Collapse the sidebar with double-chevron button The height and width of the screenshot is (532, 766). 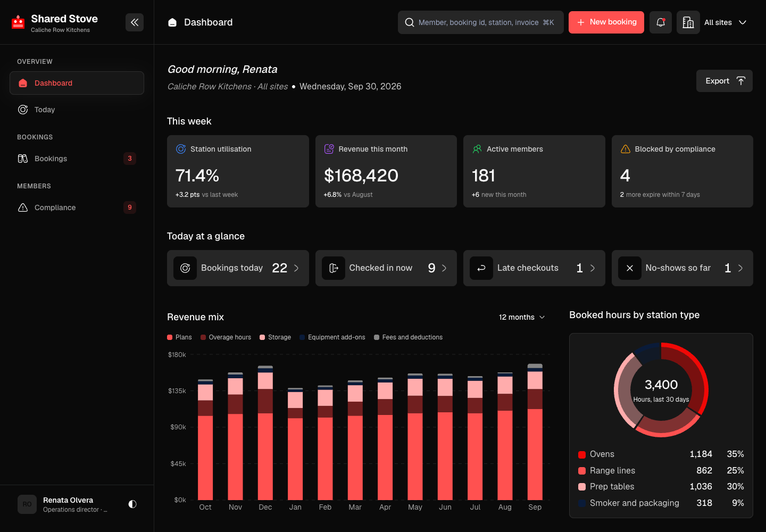tap(135, 22)
